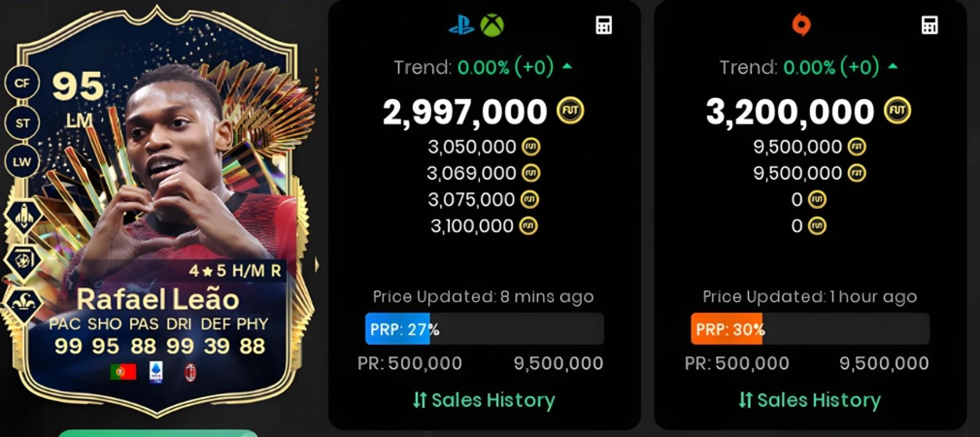The image size is (980, 437).
Task: Click the blue PRP 27% progress bar
Action: (484, 329)
